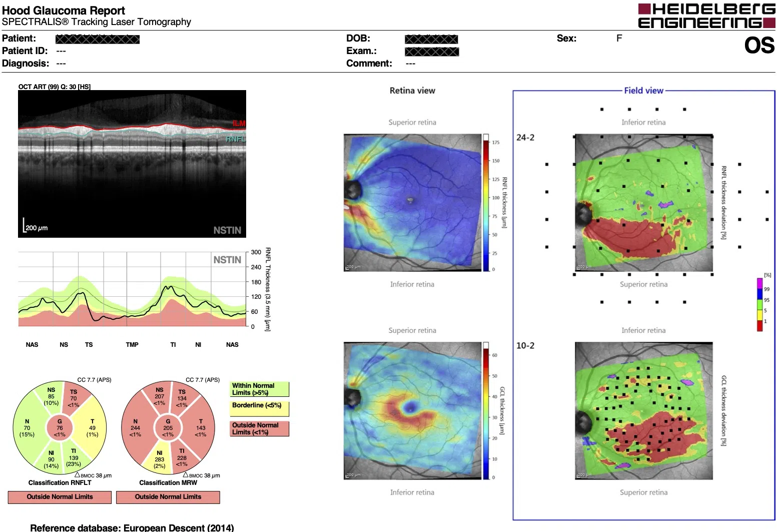The width and height of the screenshot is (777, 532).
Task: Click the BMOC triangle symbol under the RNFLT chart
Action: (x=78, y=474)
